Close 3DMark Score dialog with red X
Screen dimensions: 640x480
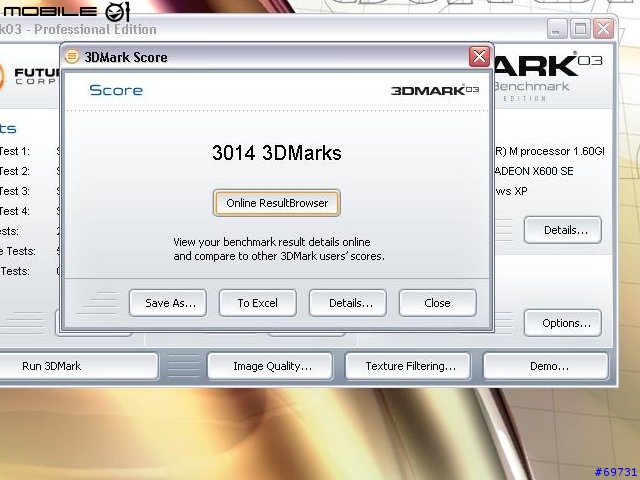[479, 56]
